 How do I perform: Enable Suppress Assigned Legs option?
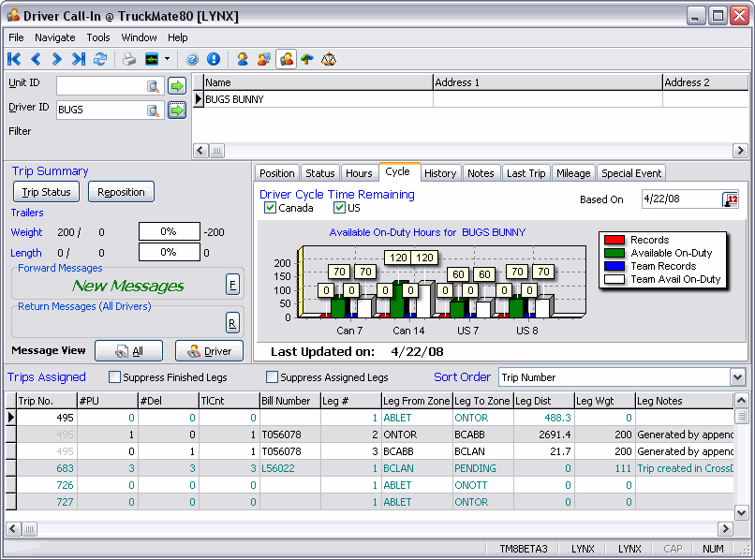273,377
